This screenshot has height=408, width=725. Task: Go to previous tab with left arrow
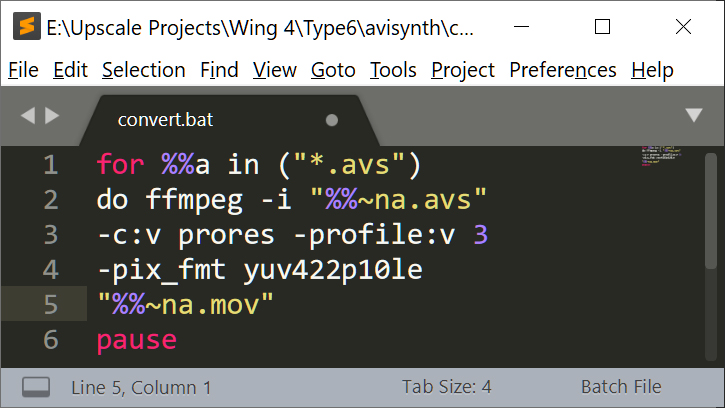tap(28, 115)
